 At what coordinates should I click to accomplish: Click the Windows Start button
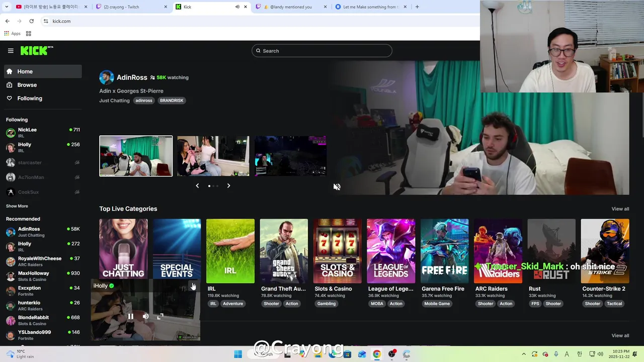coord(238,354)
